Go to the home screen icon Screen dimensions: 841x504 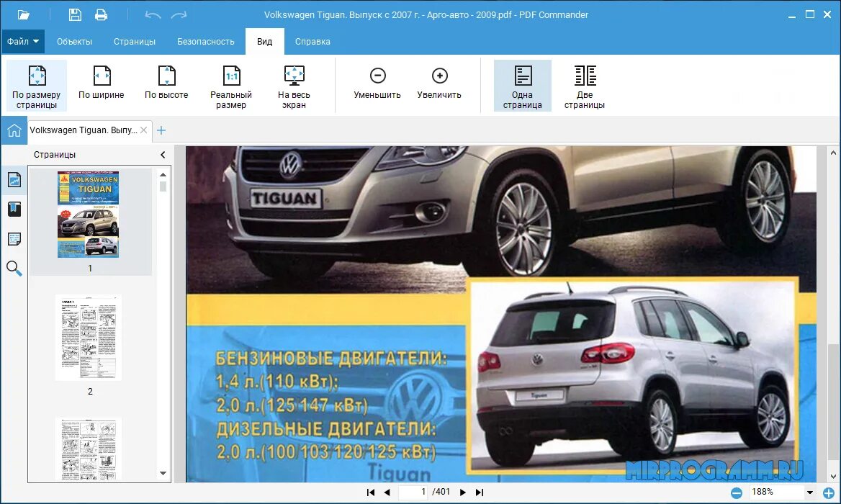coord(14,130)
